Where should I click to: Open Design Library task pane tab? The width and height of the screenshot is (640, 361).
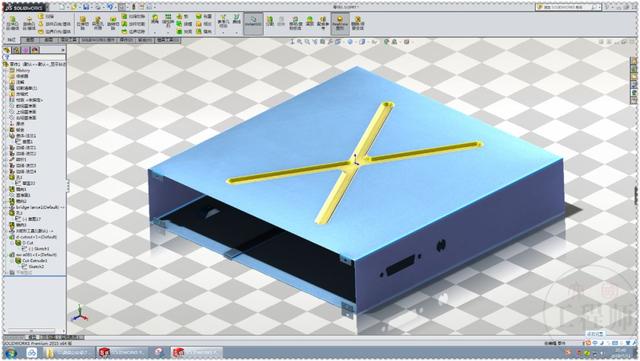[x=634, y=68]
